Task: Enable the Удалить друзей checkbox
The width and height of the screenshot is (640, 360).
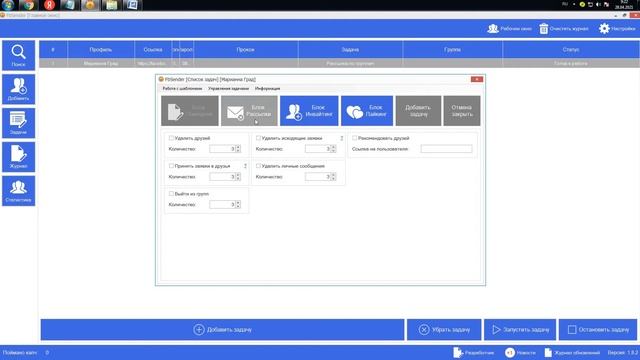Action: 171,138
